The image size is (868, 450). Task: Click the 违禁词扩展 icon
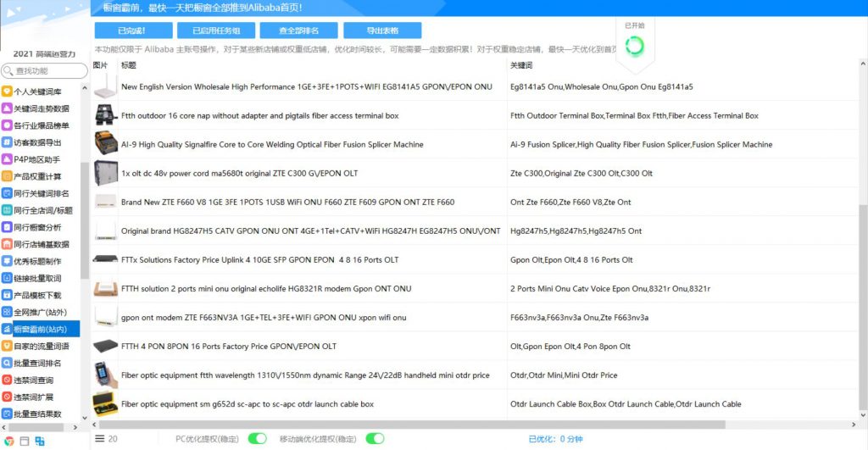7,397
